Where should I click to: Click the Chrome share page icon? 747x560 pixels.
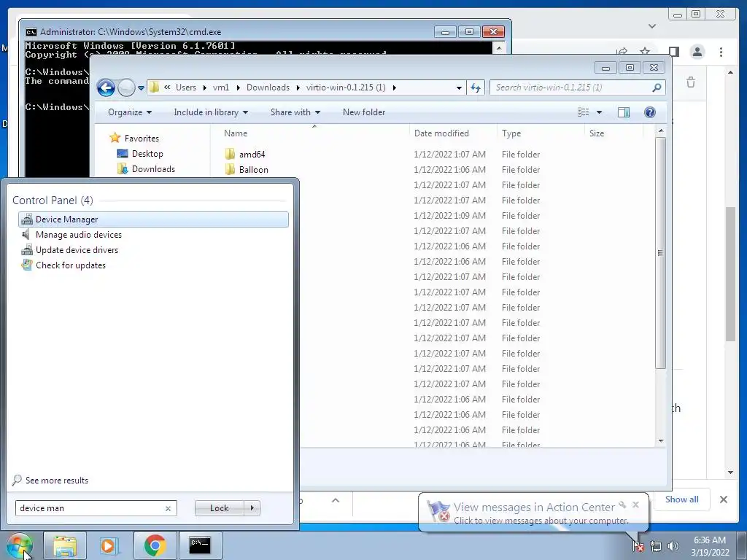pyautogui.click(x=622, y=51)
